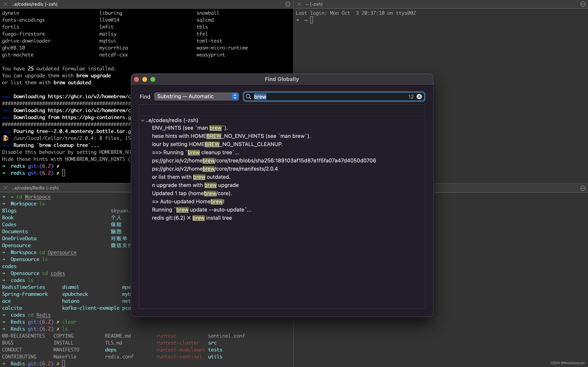588x367 pixels.
Task: Click 'Last login' line in right terminal
Action: (x=355, y=13)
